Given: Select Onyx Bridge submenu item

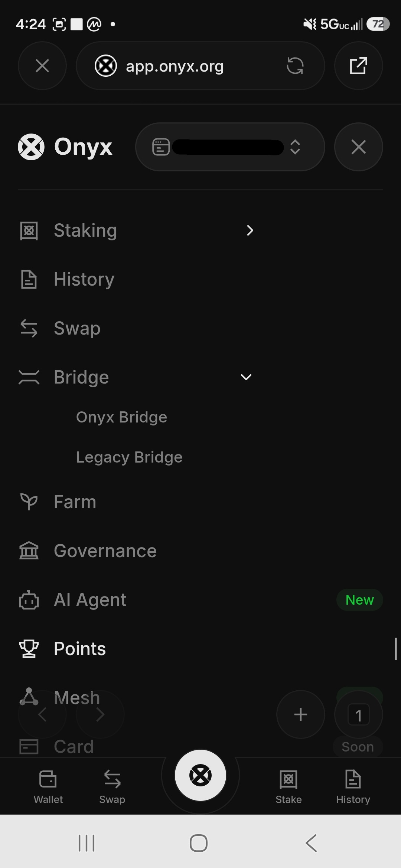Looking at the screenshot, I should 121,417.
